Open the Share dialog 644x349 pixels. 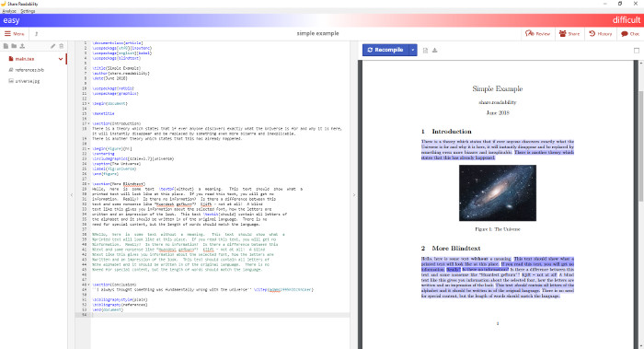569,34
